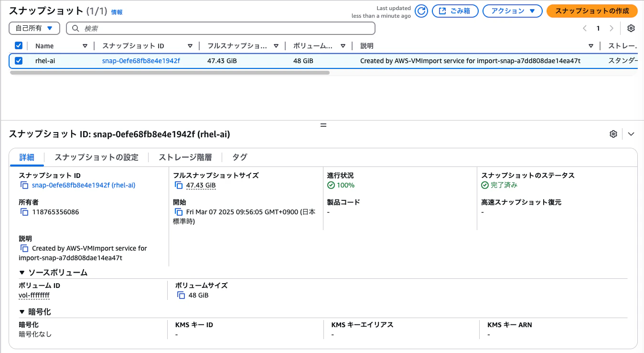Click the split panel resize handle

pyautogui.click(x=323, y=125)
